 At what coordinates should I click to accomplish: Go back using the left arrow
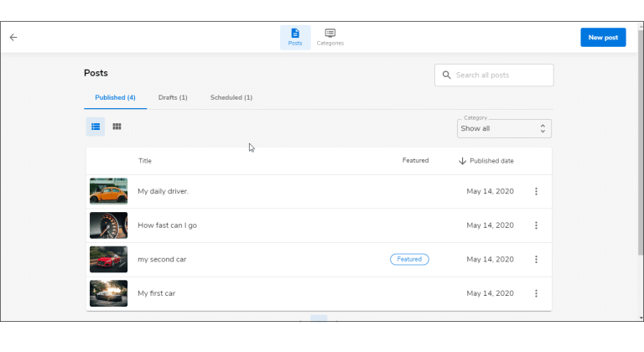[x=13, y=38]
